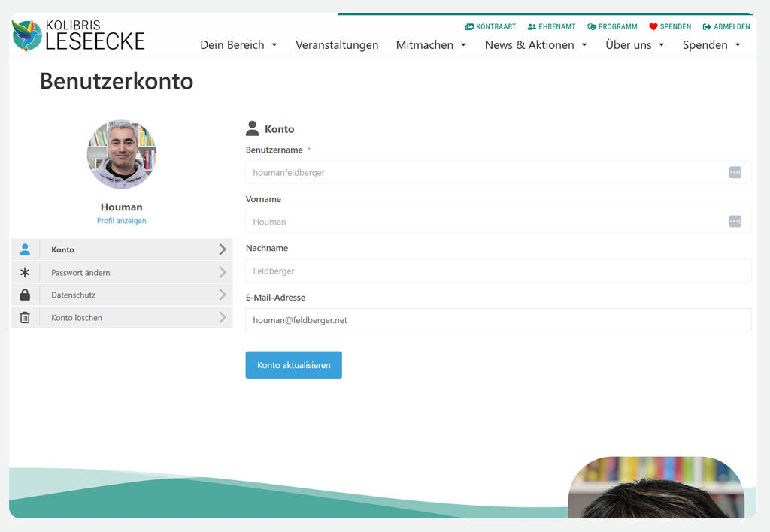Click the Nachname input field
Viewport: 770px width, 532px height.
pos(498,271)
